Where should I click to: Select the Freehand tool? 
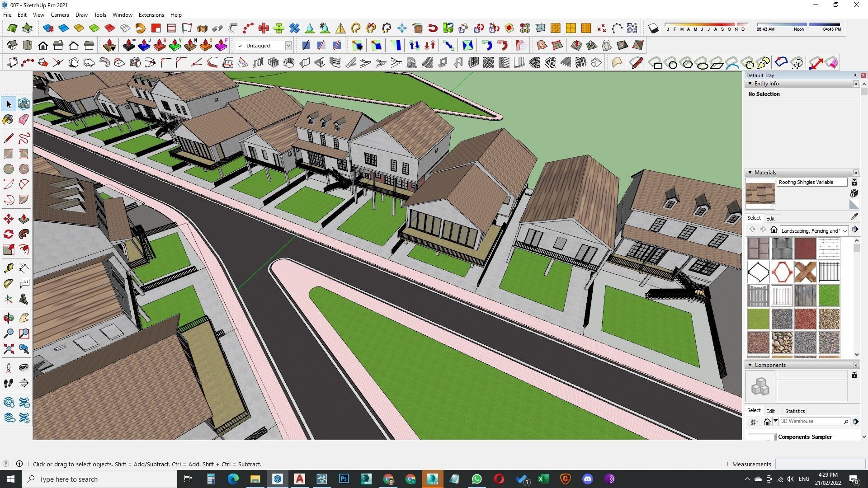(x=24, y=138)
